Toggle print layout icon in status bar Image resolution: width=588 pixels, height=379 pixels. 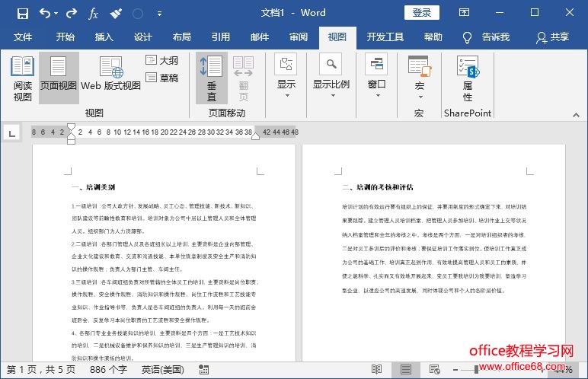pyautogui.click(x=406, y=369)
